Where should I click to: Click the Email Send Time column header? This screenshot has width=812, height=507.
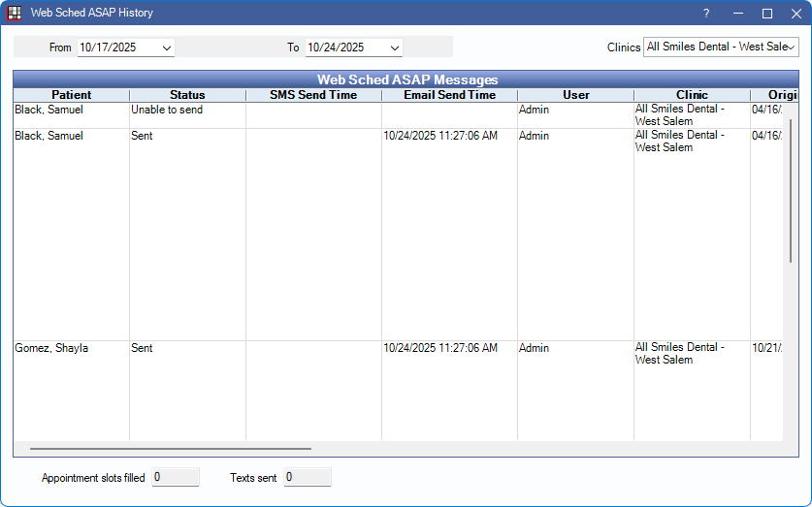click(x=449, y=95)
